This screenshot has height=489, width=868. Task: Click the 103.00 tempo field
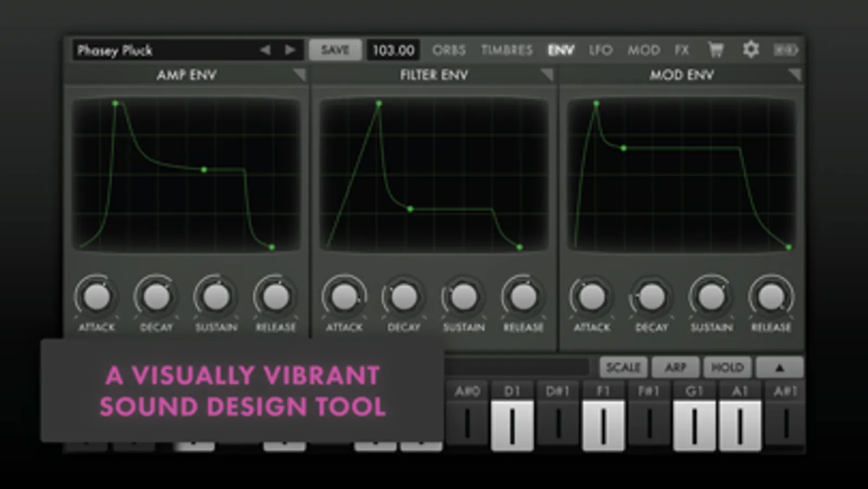point(393,50)
